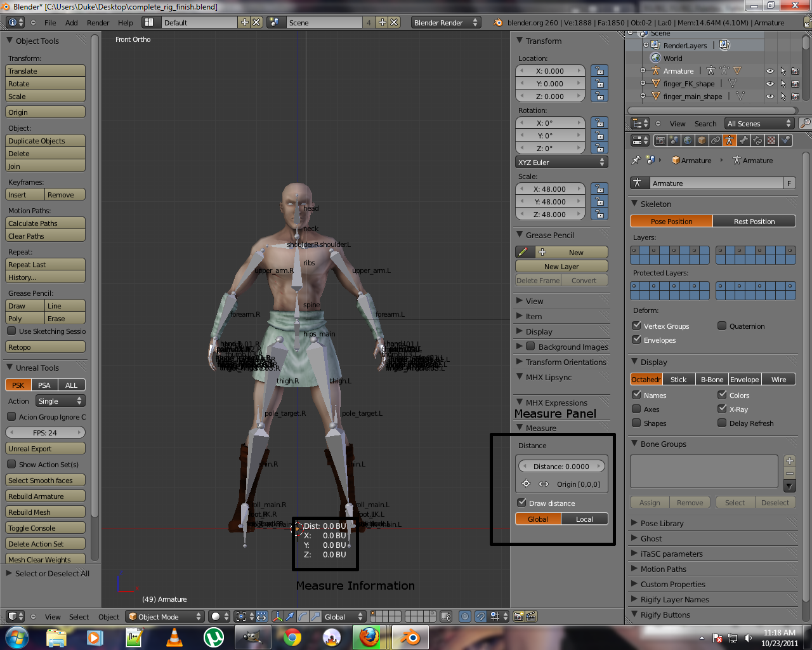Open uTorrent from the taskbar
The width and height of the screenshot is (812, 650).
213,637
